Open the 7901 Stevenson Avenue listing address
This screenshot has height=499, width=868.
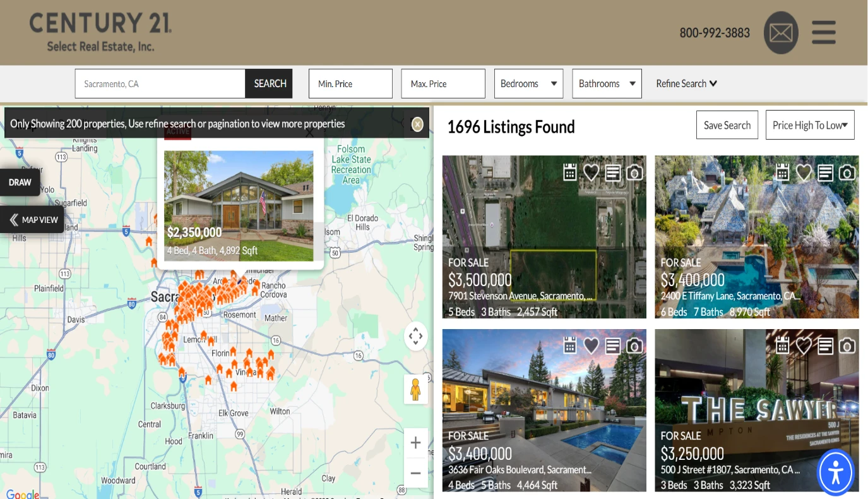tap(521, 296)
